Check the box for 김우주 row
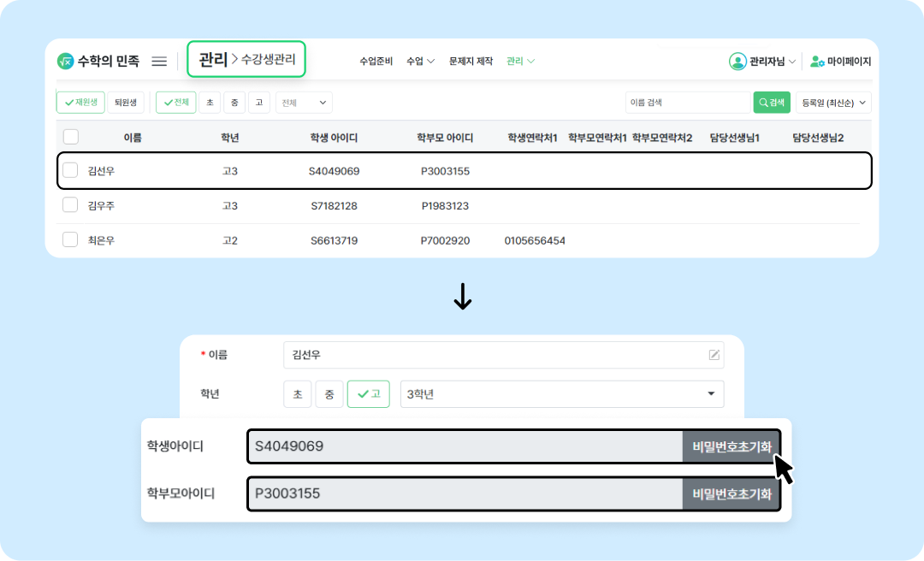 coord(70,205)
